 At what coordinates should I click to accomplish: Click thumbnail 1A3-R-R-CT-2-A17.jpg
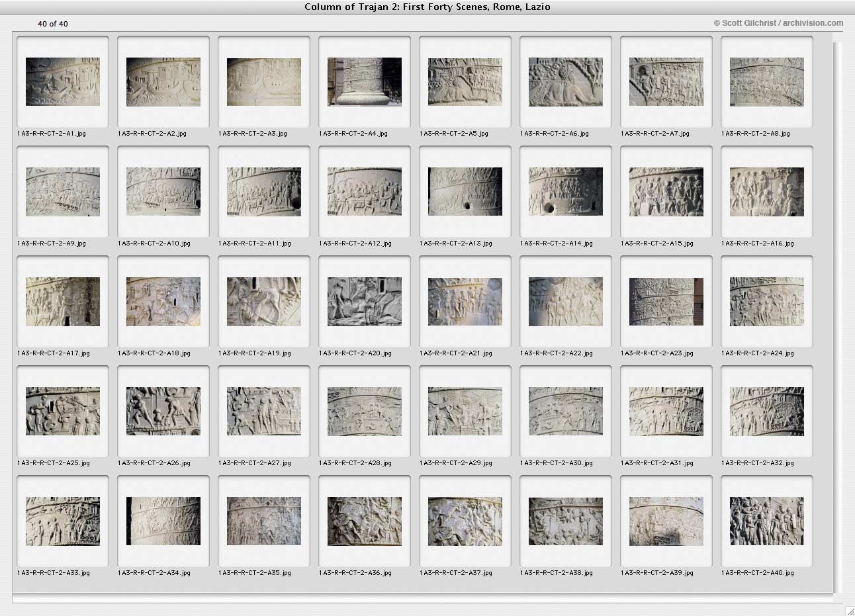(63, 301)
